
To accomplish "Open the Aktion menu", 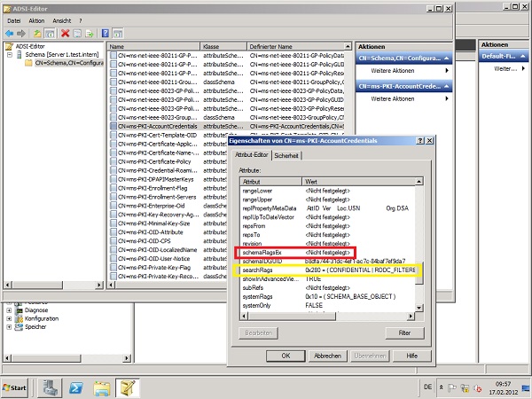I will (x=36, y=20).
